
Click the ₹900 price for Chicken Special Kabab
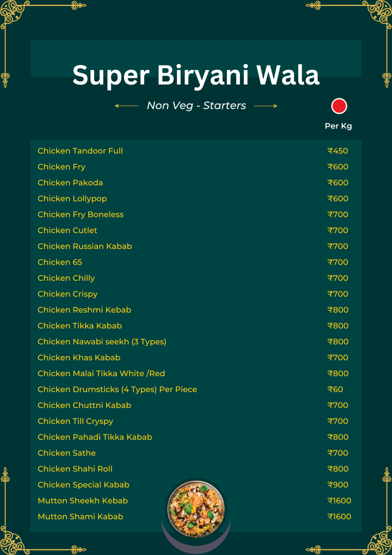point(338,485)
